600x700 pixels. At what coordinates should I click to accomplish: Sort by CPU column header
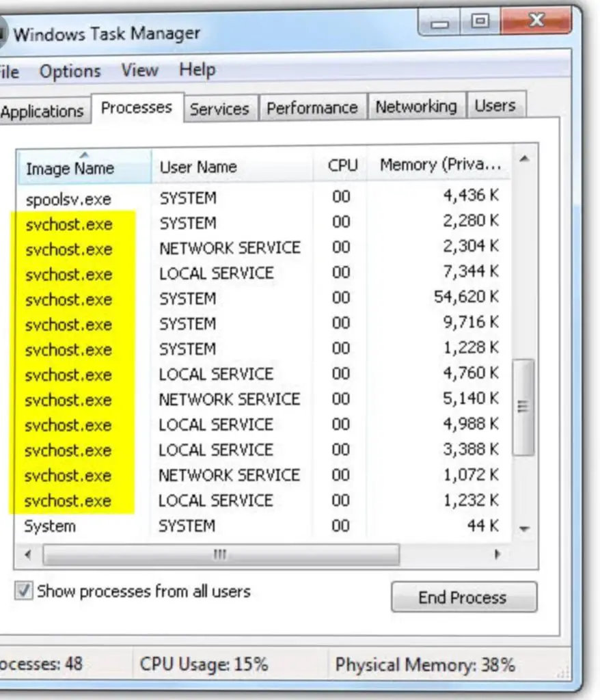point(340,165)
